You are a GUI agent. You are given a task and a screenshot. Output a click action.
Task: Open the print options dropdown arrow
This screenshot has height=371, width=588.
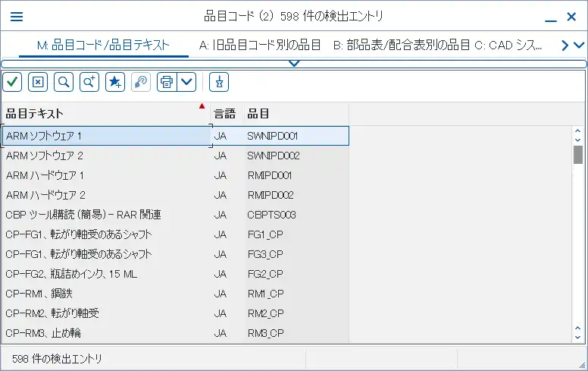click(186, 82)
